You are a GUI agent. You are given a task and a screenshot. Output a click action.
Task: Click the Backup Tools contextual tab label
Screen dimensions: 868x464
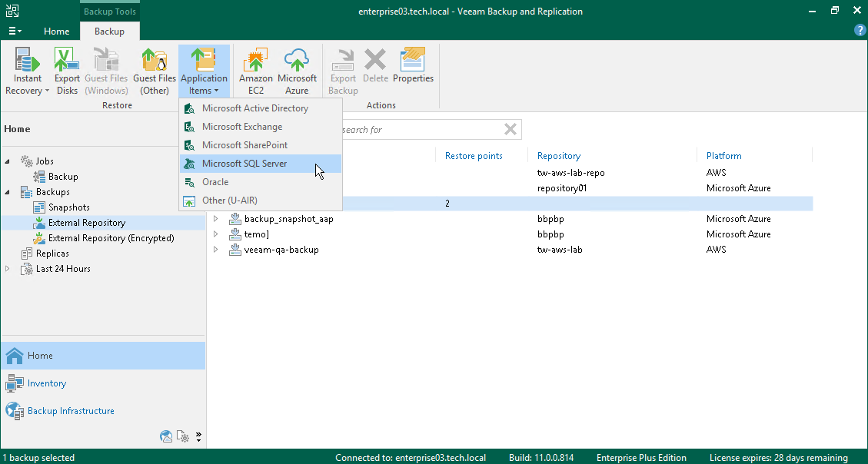click(x=110, y=11)
